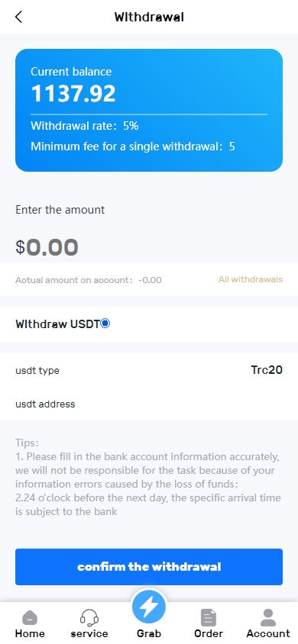Tap the lightning bolt Grab icon

[x=149, y=607]
